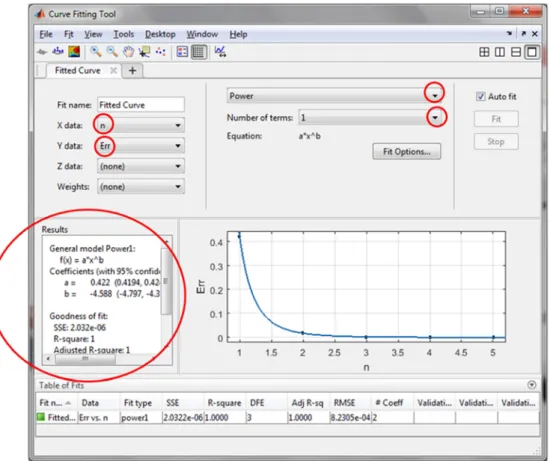Screen dimensions: 550x461
Task: Toggle the Auto fit checkbox
Action: [x=480, y=96]
